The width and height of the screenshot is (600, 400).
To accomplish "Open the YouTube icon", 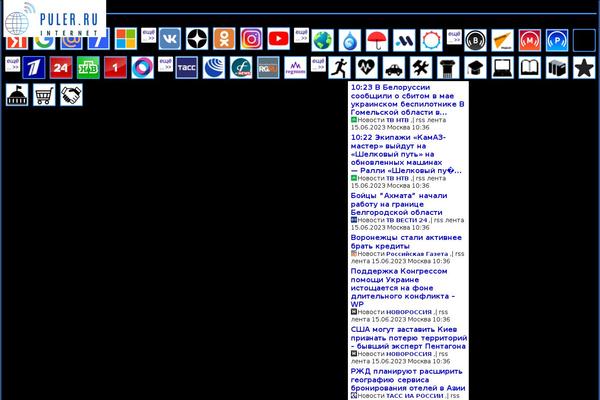I will [279, 39].
